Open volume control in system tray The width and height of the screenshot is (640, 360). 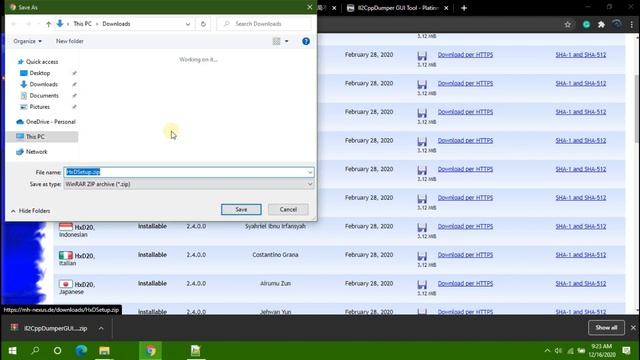(x=558, y=351)
